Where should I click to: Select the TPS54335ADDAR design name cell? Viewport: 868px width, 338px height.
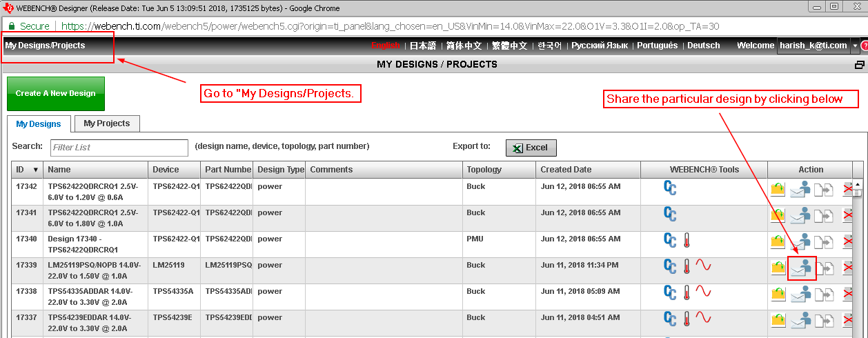96,297
